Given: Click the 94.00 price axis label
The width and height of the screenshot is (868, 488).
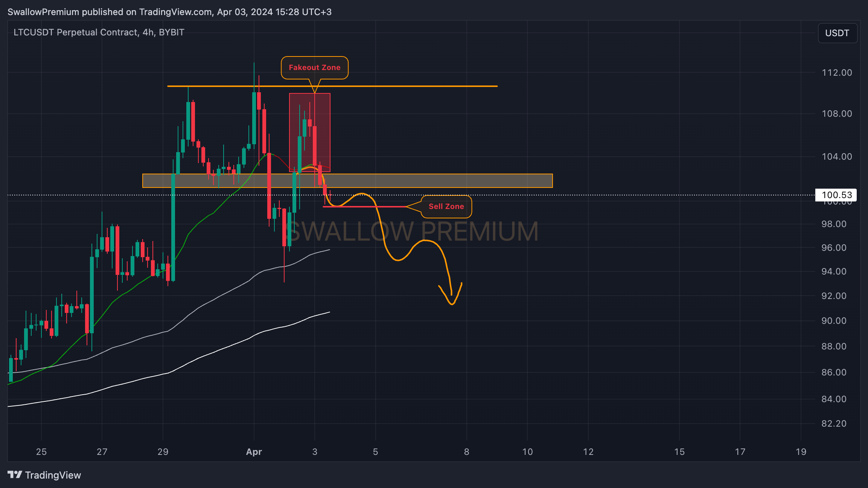Looking at the screenshot, I should (834, 271).
